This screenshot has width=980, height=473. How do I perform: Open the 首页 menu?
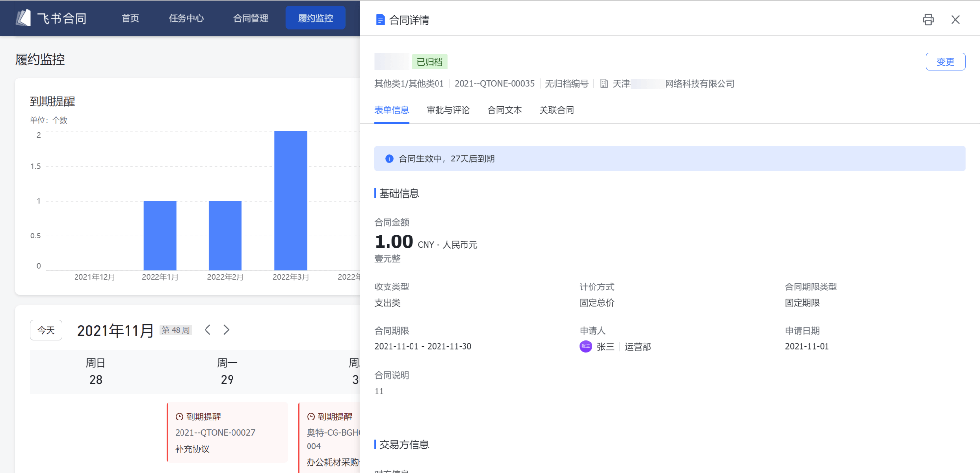point(130,18)
